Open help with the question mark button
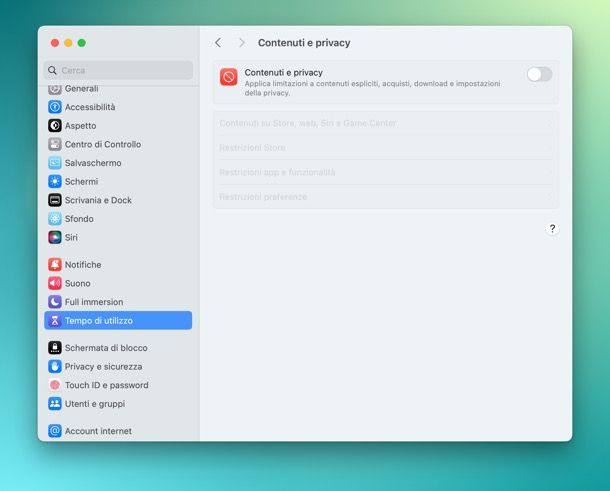Screen dimensions: 610x491 pos(552,229)
